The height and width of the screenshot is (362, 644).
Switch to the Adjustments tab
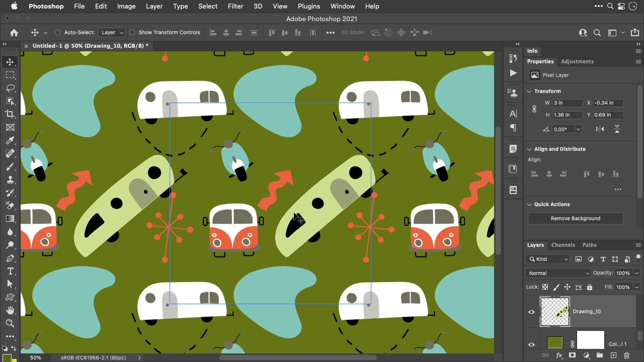tap(577, 61)
